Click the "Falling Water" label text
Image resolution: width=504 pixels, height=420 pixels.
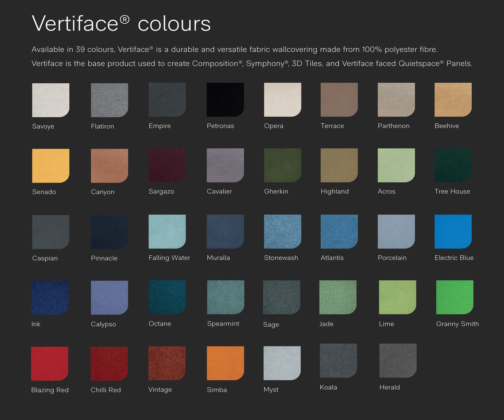[x=169, y=258]
